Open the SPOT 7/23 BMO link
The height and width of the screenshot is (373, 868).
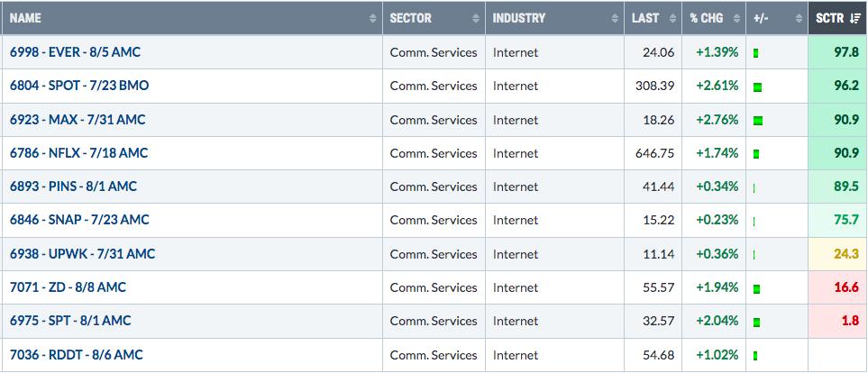78,86
